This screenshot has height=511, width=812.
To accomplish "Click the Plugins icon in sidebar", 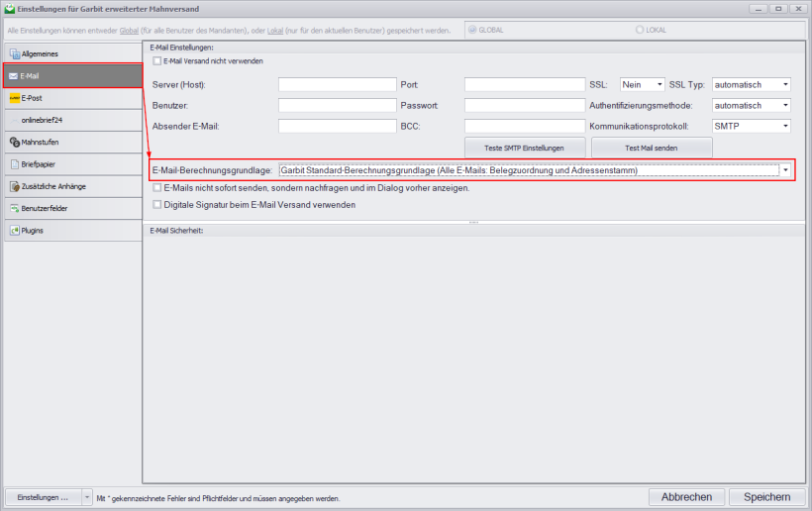I will pyautogui.click(x=14, y=230).
